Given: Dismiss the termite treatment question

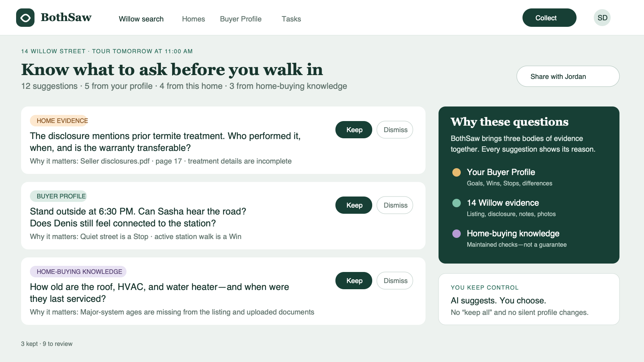Looking at the screenshot, I should [395, 130].
